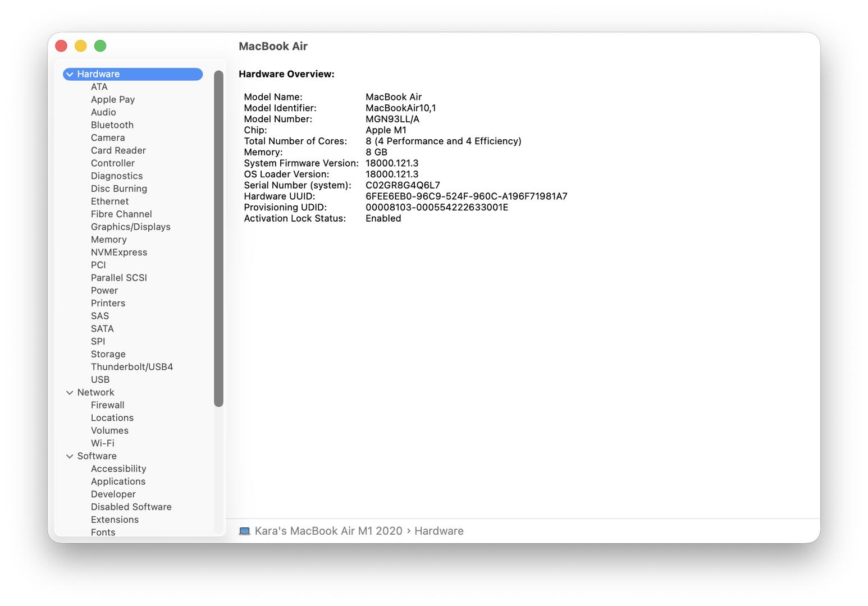Click the sidebar vertical scrollbar
The height and width of the screenshot is (606, 868).
click(x=219, y=238)
